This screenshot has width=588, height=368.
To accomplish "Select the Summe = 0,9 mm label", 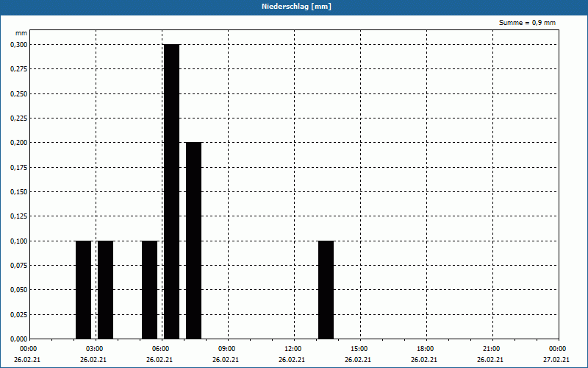I will (x=527, y=23).
